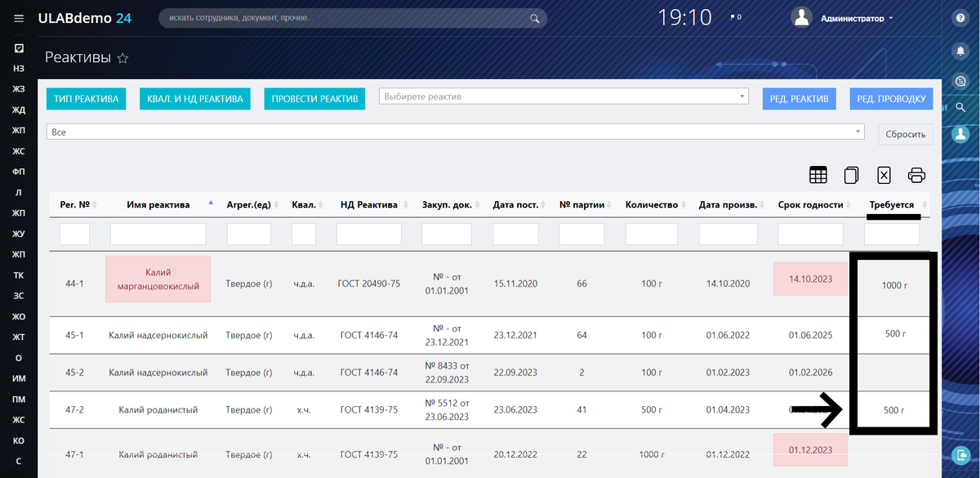This screenshot has width=980, height=478.
Task: Export table to Excel icon
Action: (x=884, y=175)
